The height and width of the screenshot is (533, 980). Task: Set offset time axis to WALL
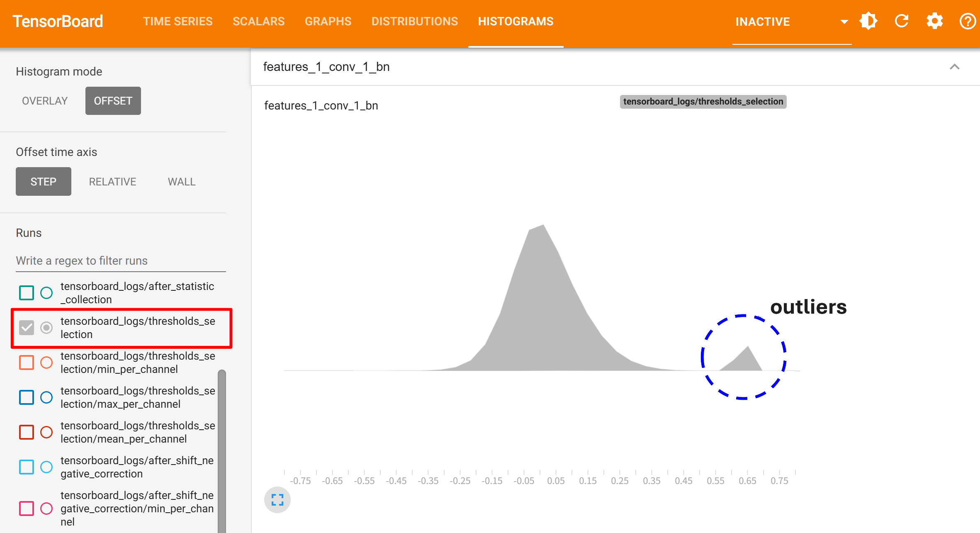click(181, 182)
